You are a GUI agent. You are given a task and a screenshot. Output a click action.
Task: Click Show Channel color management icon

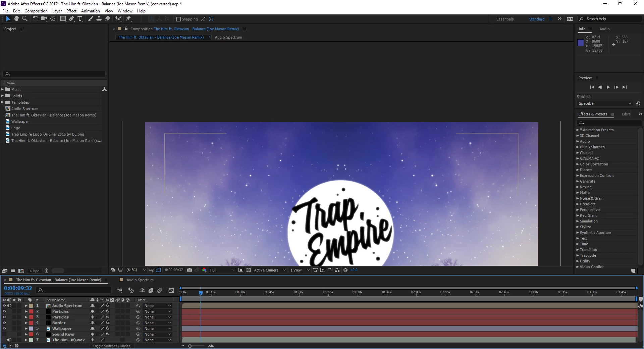(204, 270)
